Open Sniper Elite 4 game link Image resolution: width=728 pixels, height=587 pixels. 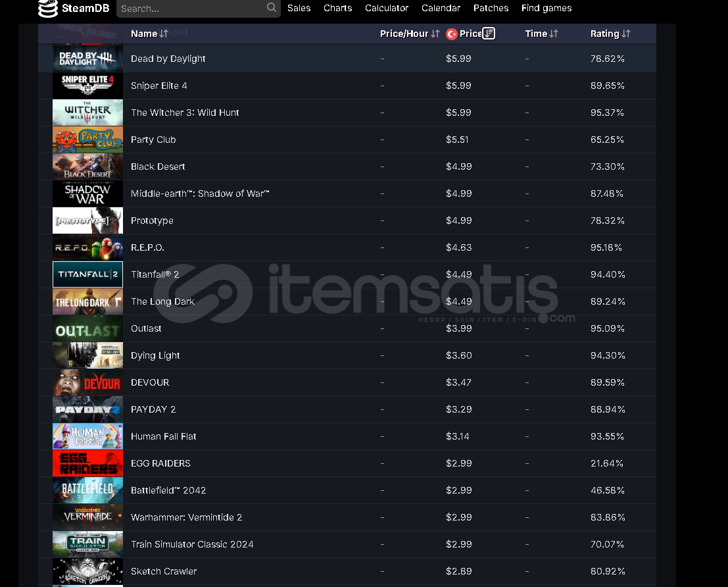pyautogui.click(x=158, y=86)
